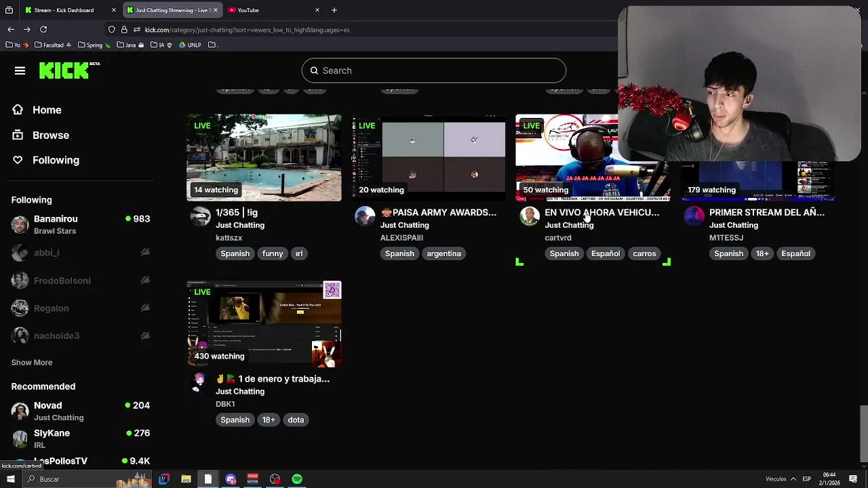
Task: Click DBK1 channel avatar
Action: pyautogui.click(x=199, y=383)
